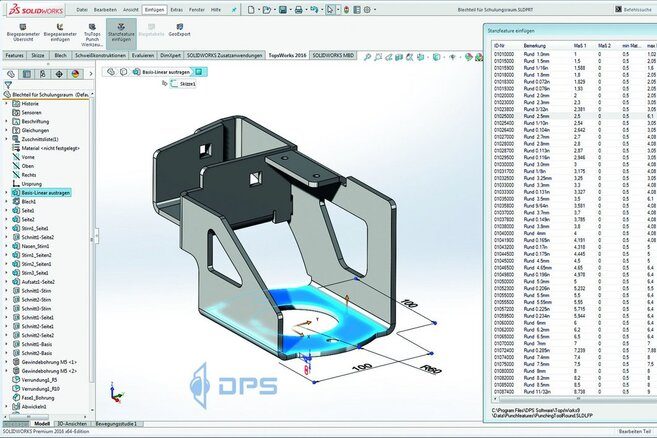Open DisplayManager color ball tab
This screenshot has width=657, height=438.
click(75, 74)
